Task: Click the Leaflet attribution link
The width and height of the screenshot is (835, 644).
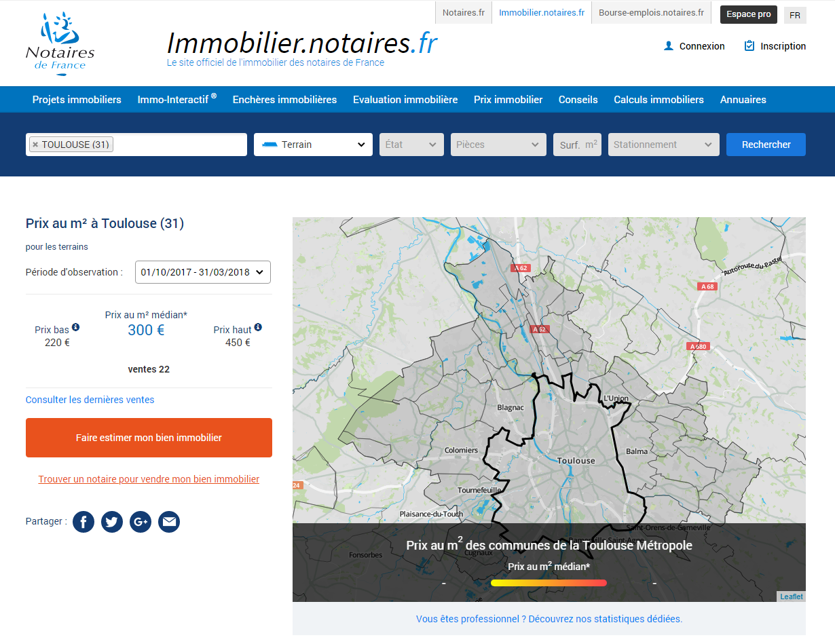Action: 792,596
